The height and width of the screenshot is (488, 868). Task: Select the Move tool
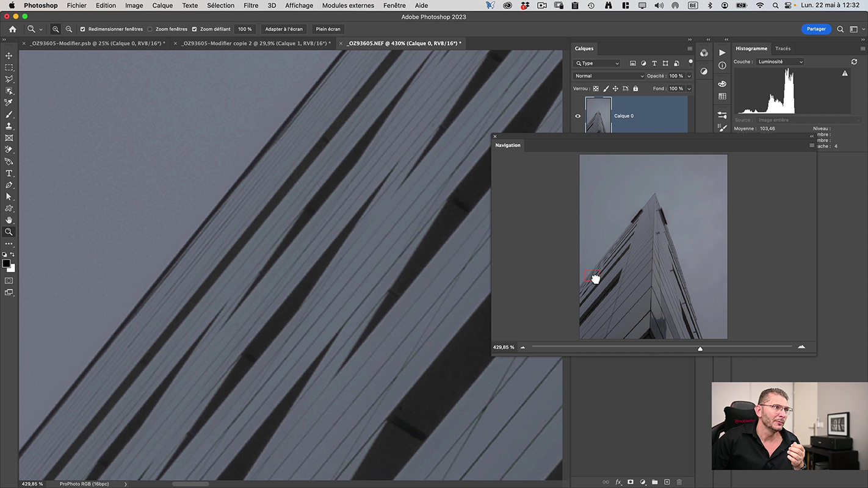click(x=9, y=56)
